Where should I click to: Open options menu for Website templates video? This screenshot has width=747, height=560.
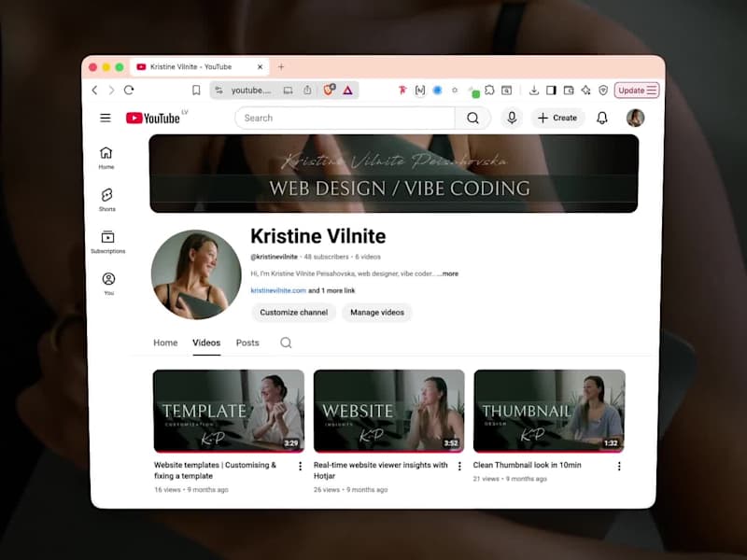pos(300,466)
